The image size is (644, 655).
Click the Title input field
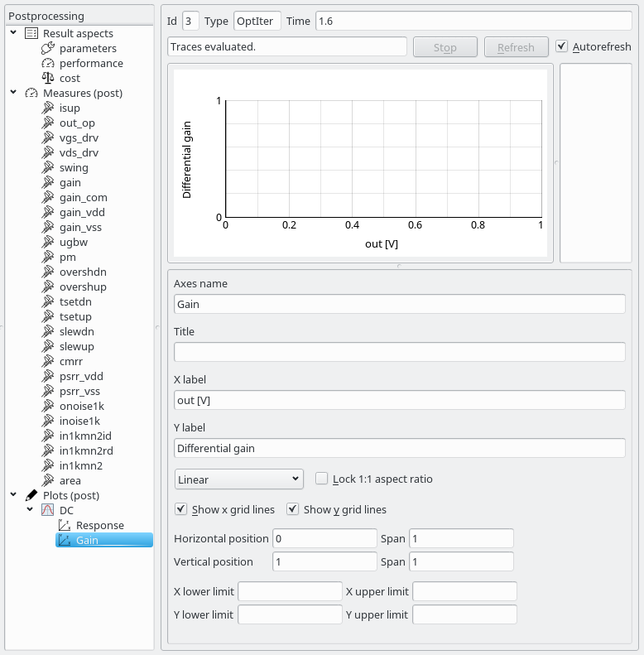(x=399, y=352)
